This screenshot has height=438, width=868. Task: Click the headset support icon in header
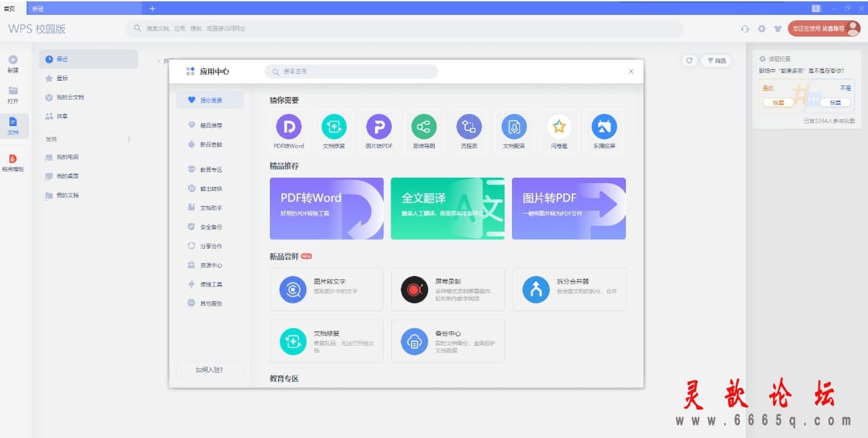(x=745, y=28)
